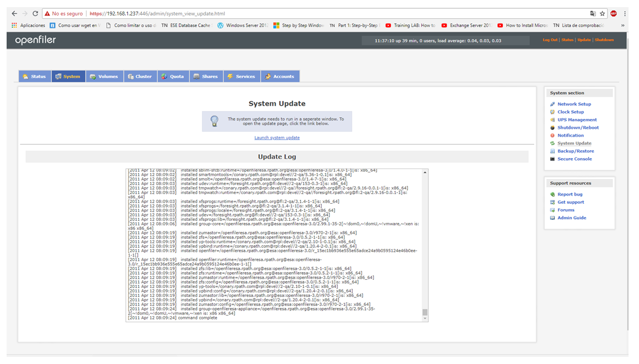Reload the page with refresh icon
Image resolution: width=639 pixels, height=364 pixels.
pos(35,13)
